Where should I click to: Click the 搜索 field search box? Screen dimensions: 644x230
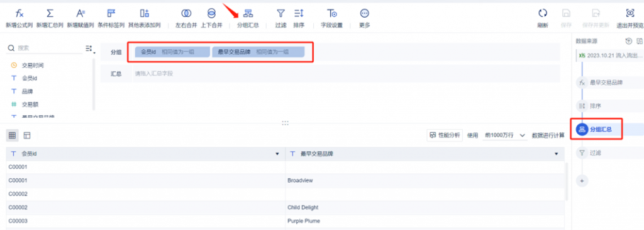point(45,48)
